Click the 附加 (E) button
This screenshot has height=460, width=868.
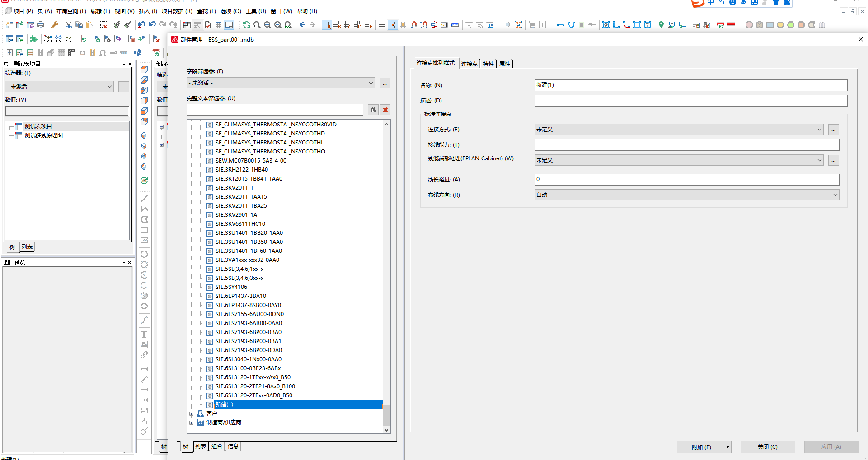coord(701,447)
